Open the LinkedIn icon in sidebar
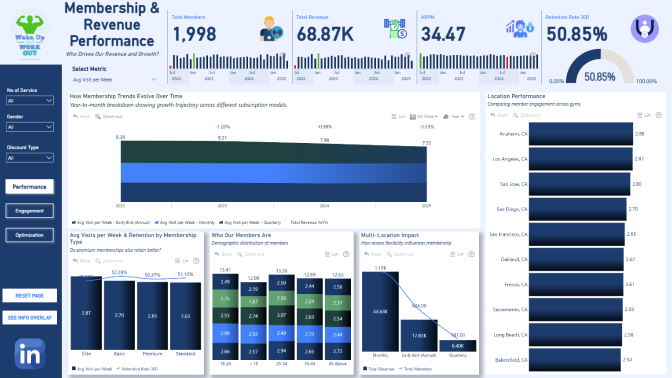The image size is (672, 378). coord(30,354)
